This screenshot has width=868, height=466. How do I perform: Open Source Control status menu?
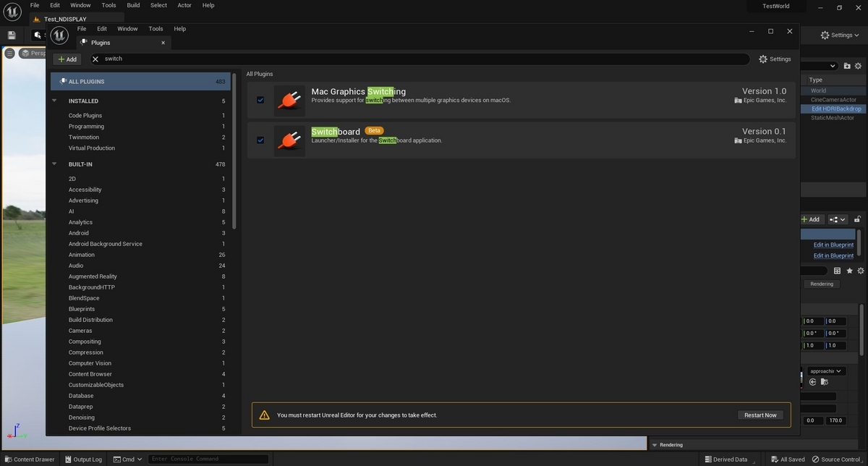pos(836,459)
